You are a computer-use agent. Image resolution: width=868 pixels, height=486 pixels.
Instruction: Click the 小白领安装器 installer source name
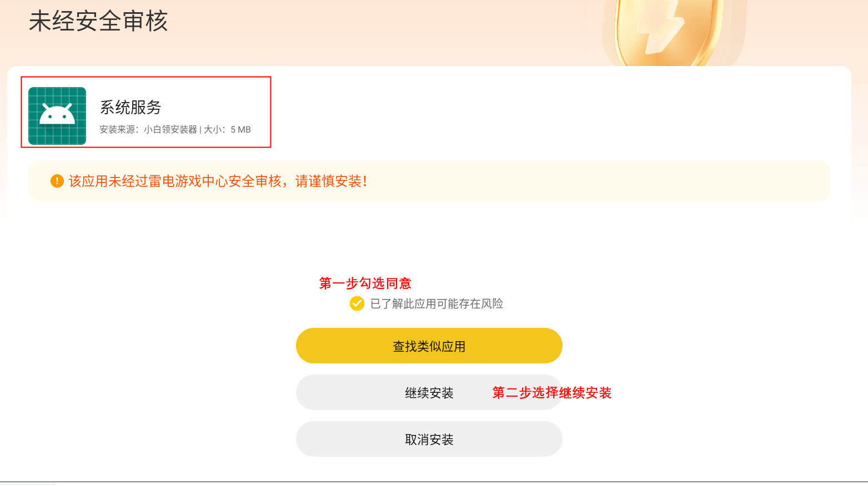click(x=170, y=130)
